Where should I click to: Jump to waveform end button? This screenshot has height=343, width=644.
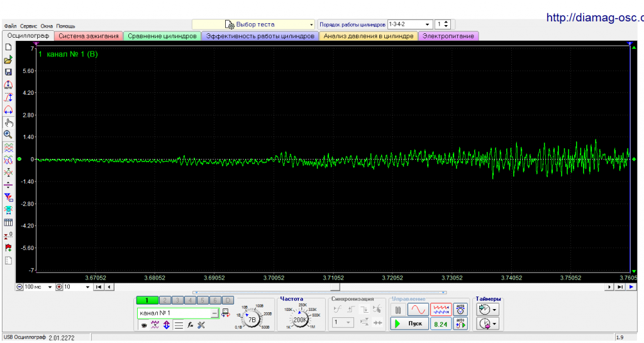coord(619,287)
